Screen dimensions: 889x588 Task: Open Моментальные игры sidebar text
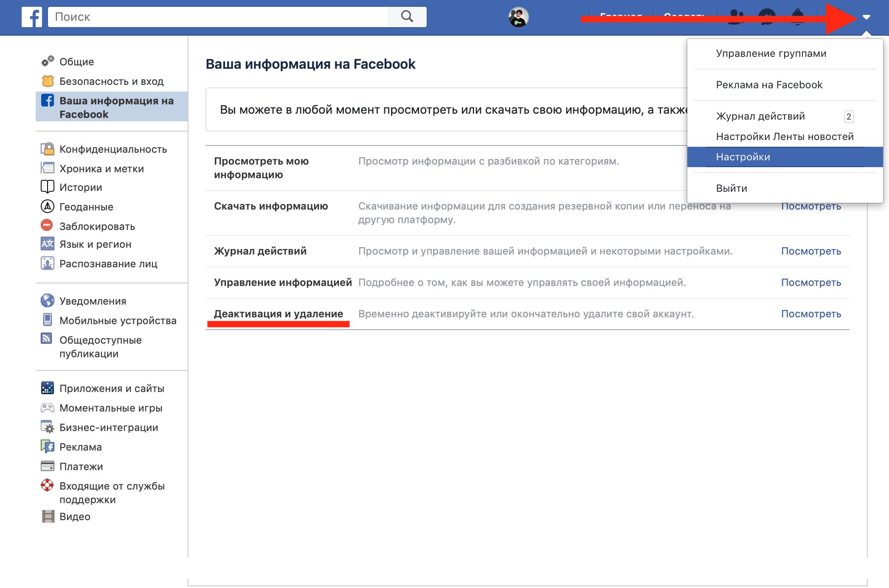click(111, 408)
